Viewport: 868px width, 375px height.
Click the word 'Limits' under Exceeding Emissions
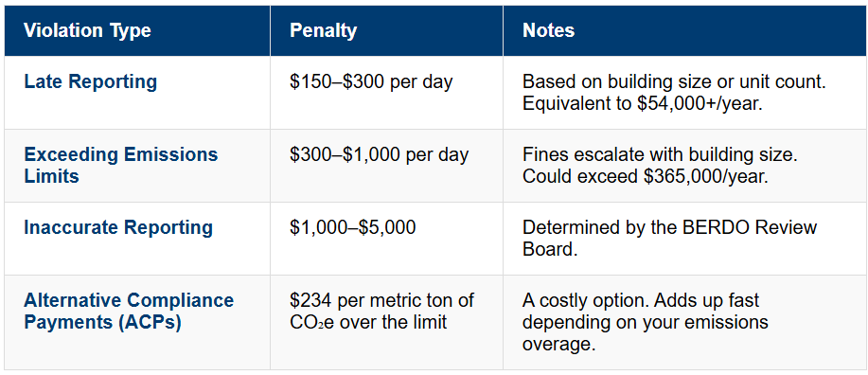(51, 177)
